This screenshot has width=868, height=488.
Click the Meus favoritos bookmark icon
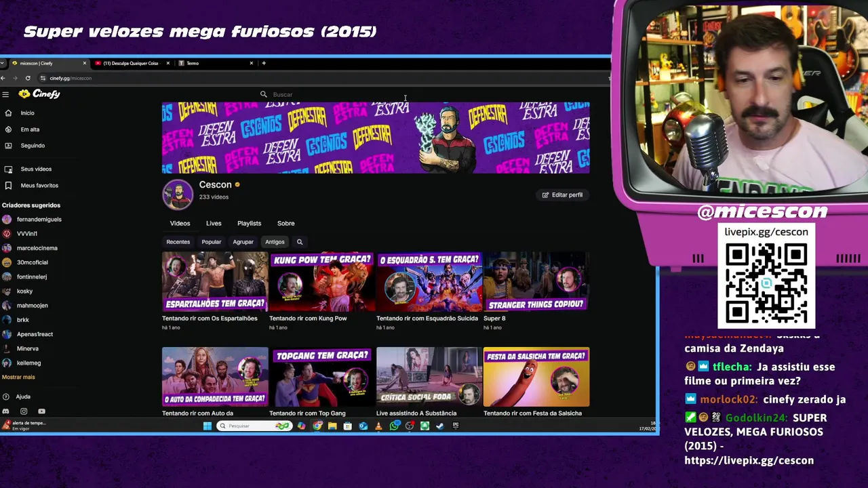[x=8, y=185]
